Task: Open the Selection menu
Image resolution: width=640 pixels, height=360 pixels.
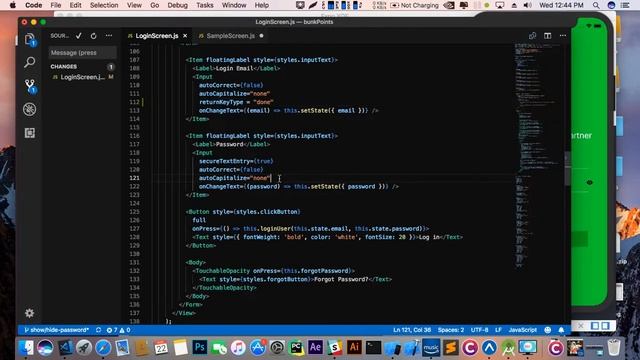Action: coord(104,5)
